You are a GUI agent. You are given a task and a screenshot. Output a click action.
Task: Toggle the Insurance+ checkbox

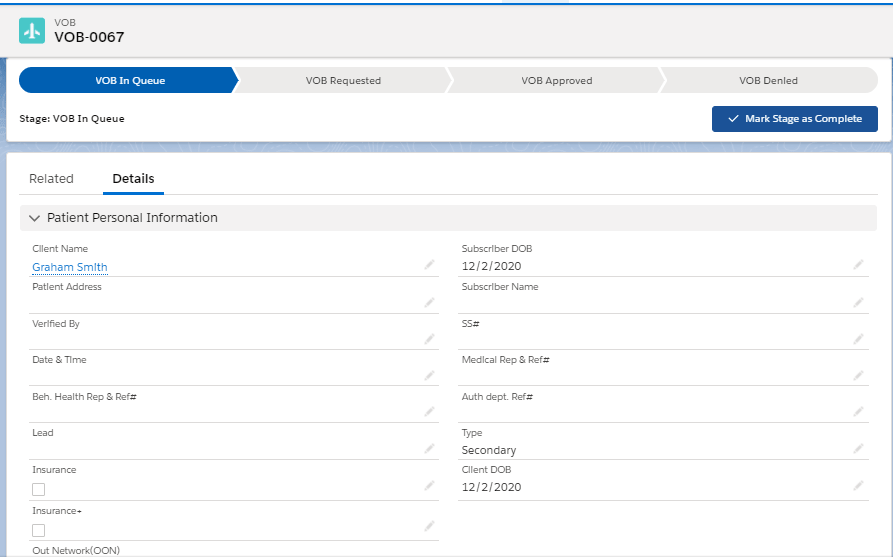39,530
